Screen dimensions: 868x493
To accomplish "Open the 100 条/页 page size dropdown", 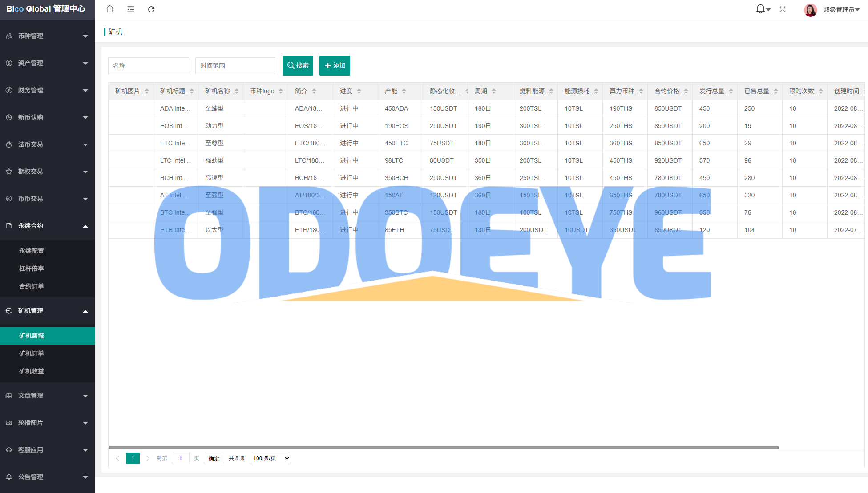I will [x=270, y=458].
